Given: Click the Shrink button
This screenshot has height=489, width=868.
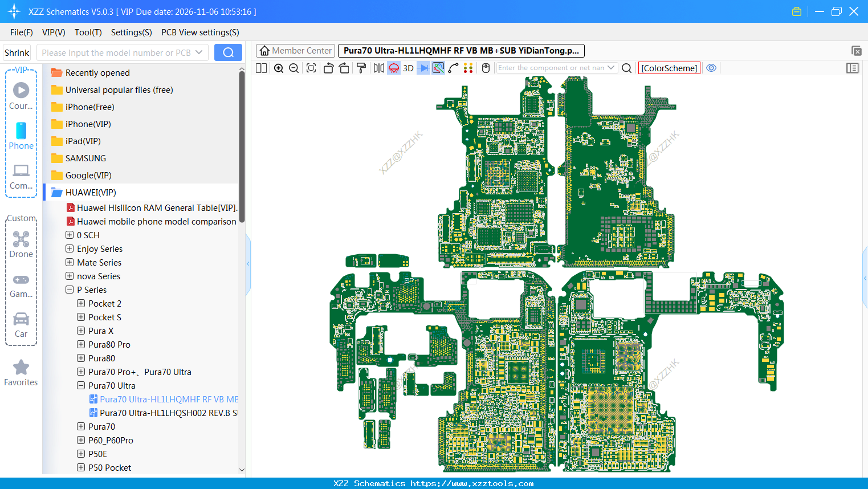Looking at the screenshot, I should (x=17, y=52).
